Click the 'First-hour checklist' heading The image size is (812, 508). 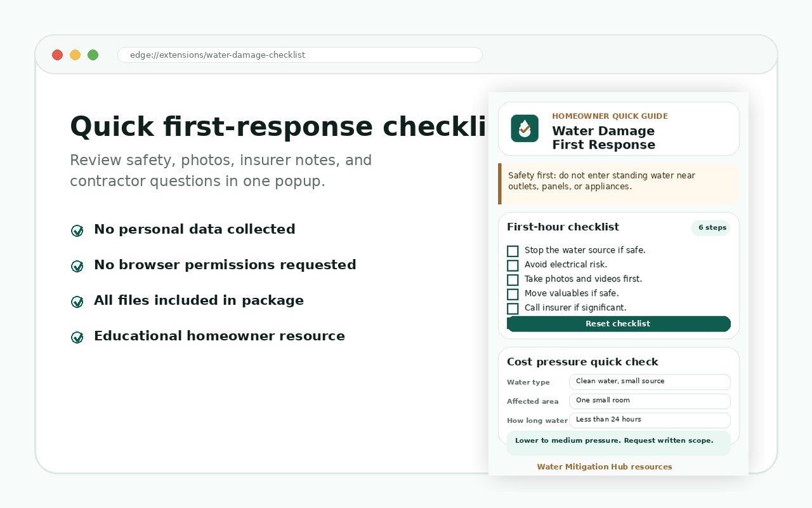point(563,227)
